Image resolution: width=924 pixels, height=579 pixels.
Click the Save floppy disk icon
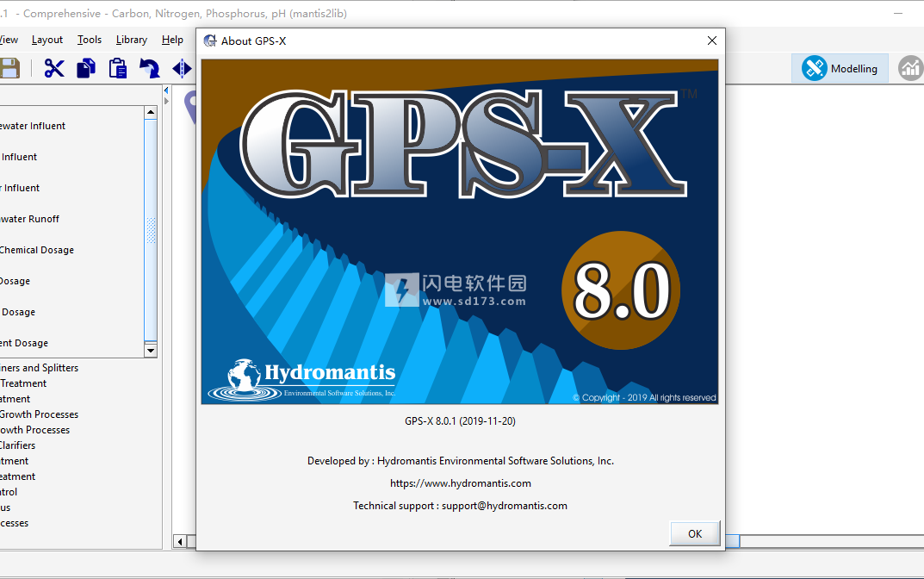(9, 68)
